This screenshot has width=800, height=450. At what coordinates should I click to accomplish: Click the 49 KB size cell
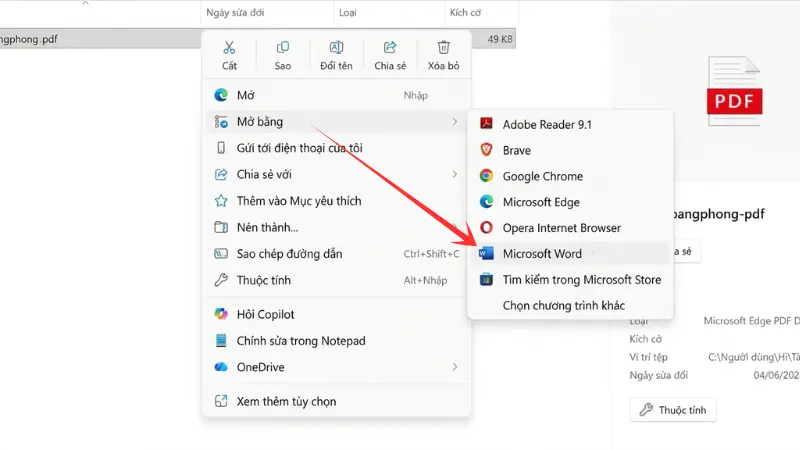pyautogui.click(x=499, y=39)
